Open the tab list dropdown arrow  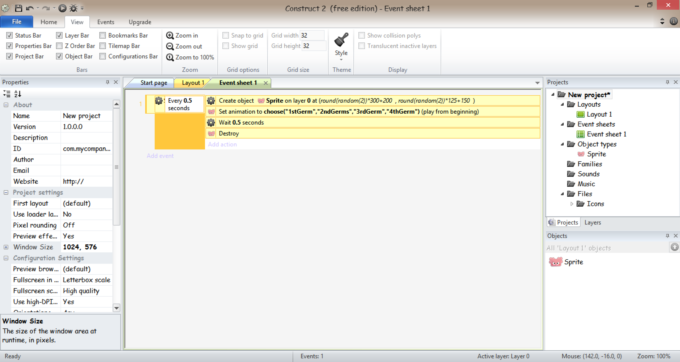537,83
